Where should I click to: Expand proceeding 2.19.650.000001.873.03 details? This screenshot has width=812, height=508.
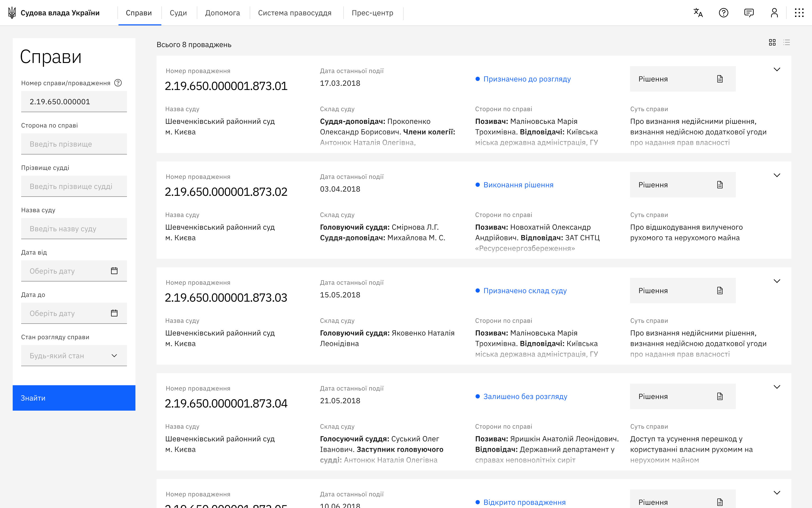(777, 281)
